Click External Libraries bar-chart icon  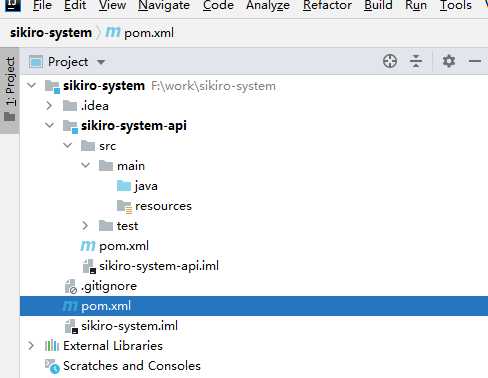(x=52, y=346)
